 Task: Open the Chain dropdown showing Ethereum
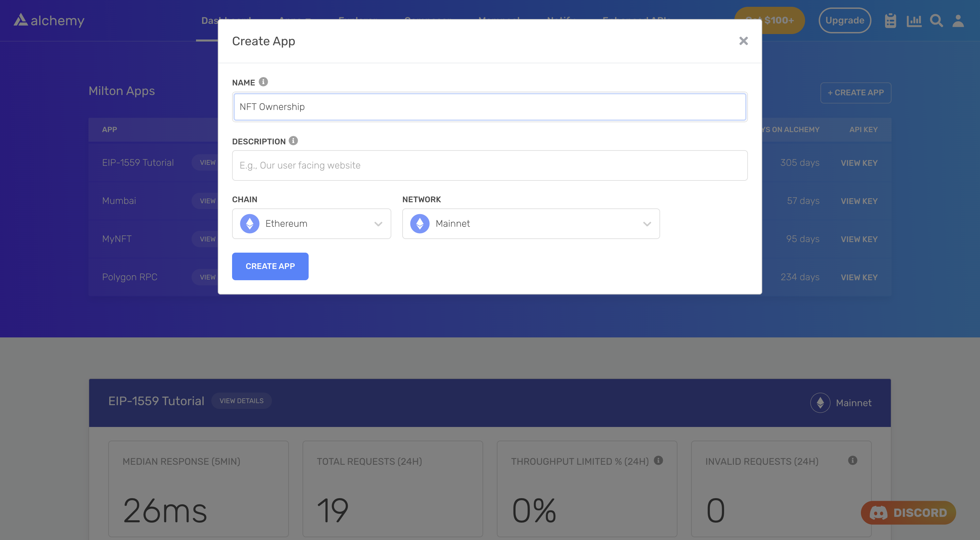tap(311, 224)
